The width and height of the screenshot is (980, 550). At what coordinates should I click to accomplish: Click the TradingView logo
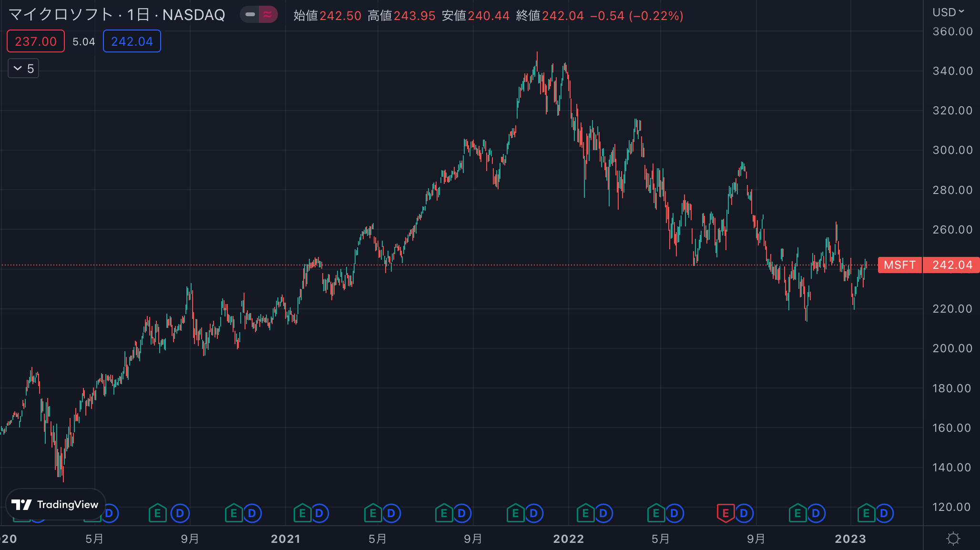tap(55, 504)
